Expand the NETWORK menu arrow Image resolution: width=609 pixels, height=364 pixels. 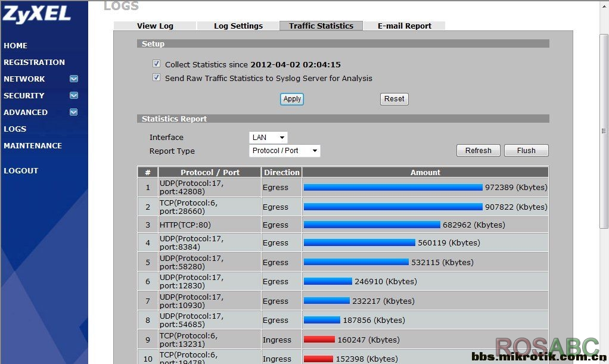(x=74, y=79)
